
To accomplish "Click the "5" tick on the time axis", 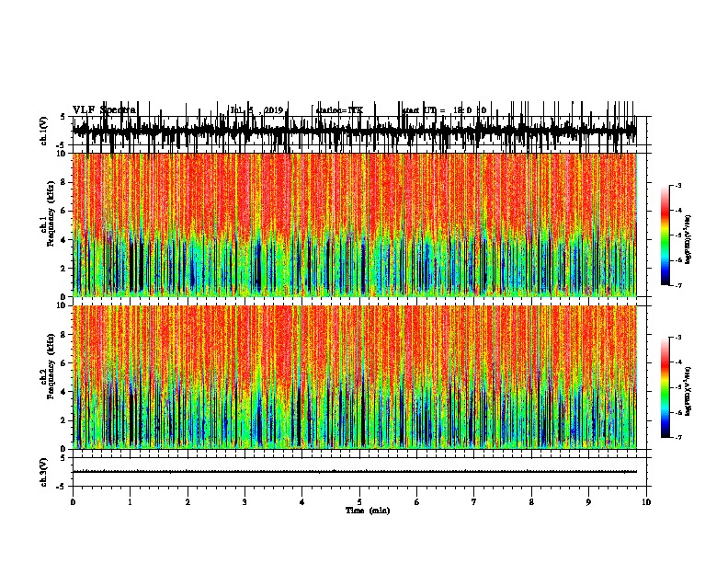I will [x=359, y=502].
